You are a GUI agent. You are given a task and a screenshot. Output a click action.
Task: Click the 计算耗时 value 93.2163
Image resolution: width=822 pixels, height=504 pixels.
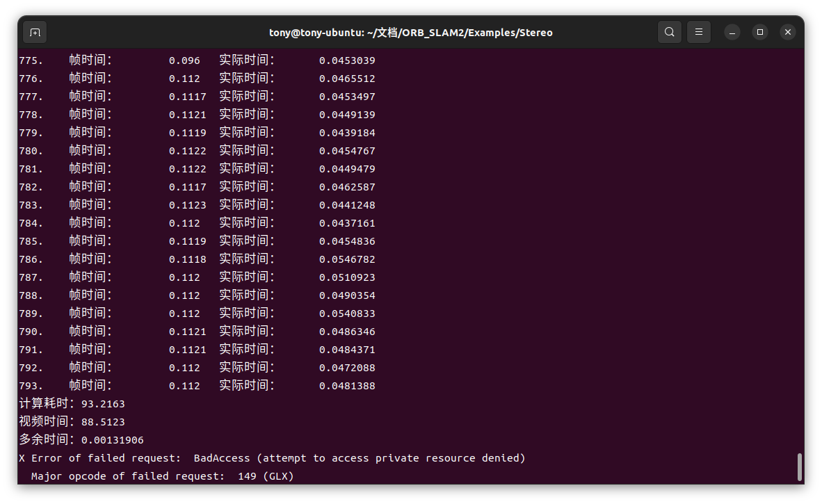103,404
